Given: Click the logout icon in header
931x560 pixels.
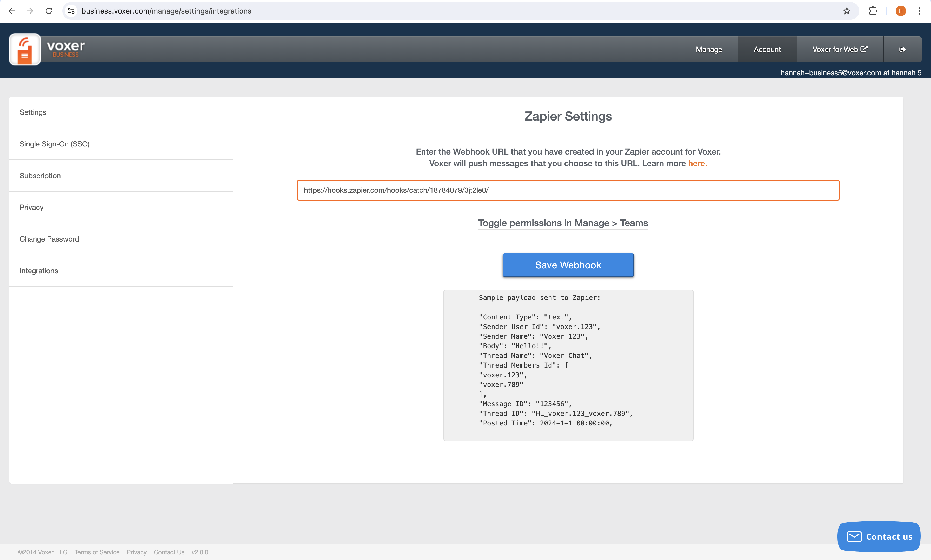Looking at the screenshot, I should point(902,49).
